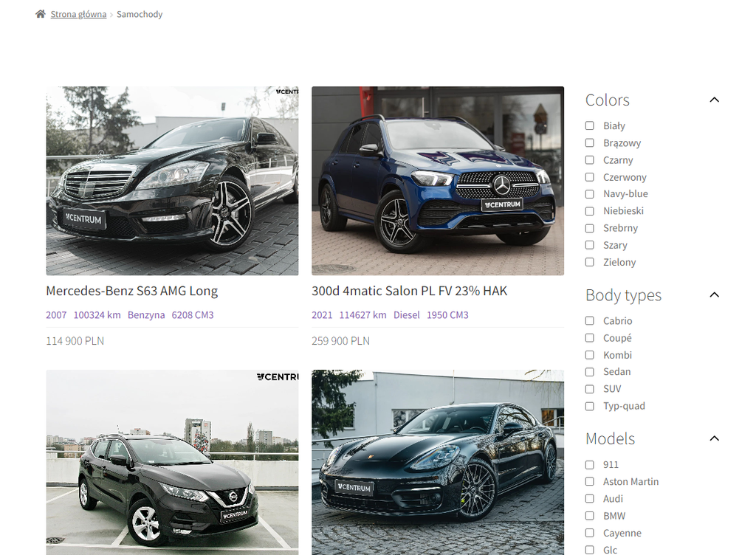Image resolution: width=756 pixels, height=555 pixels.
Task: Click the 114 900 PLN price
Action: coord(75,341)
